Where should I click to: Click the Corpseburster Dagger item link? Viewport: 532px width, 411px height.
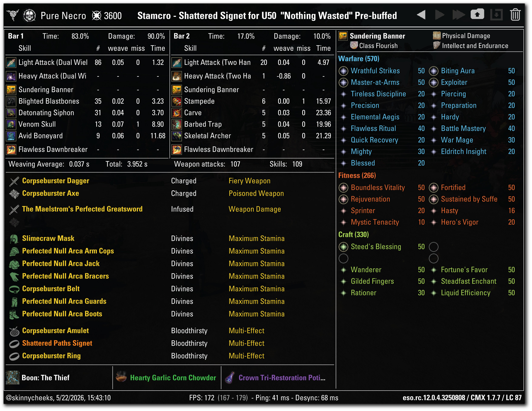click(56, 181)
